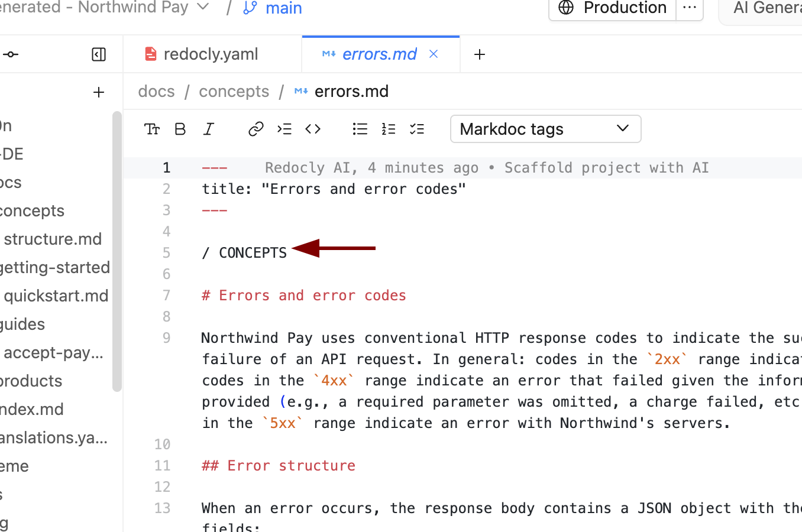Image resolution: width=802 pixels, height=532 pixels.
Task: Toggle italic formatting
Action: 209,129
